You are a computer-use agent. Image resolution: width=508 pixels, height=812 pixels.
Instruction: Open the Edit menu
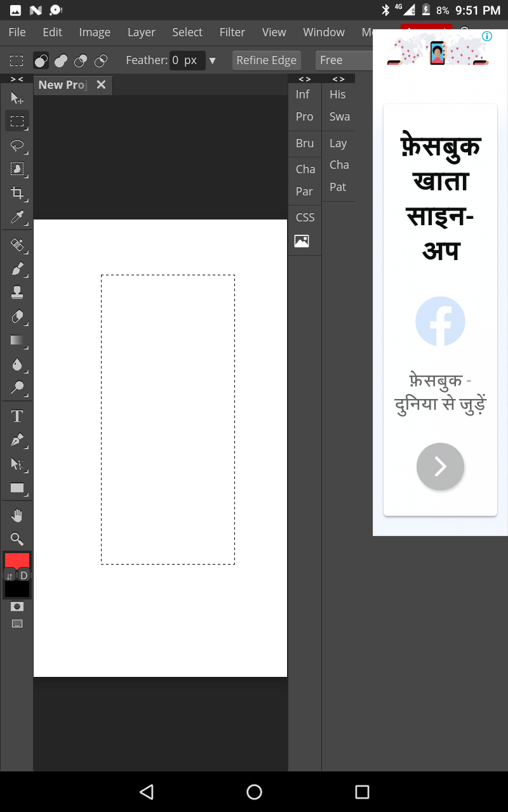[x=53, y=32]
